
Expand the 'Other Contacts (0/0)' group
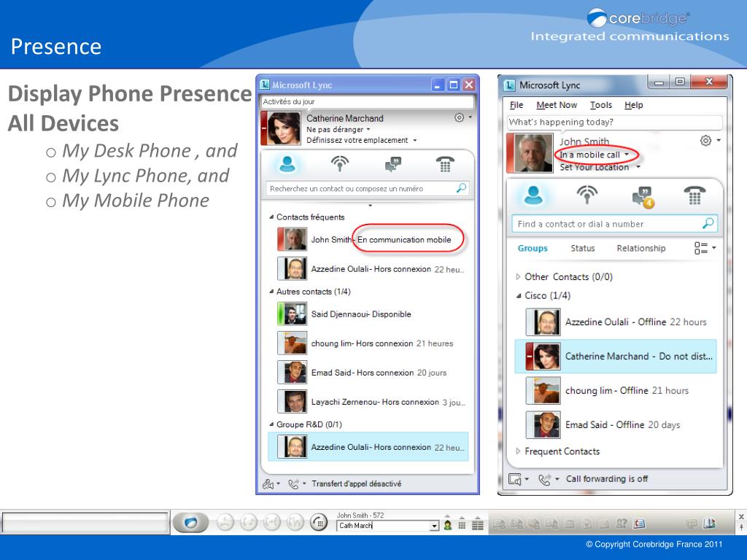tap(519, 276)
